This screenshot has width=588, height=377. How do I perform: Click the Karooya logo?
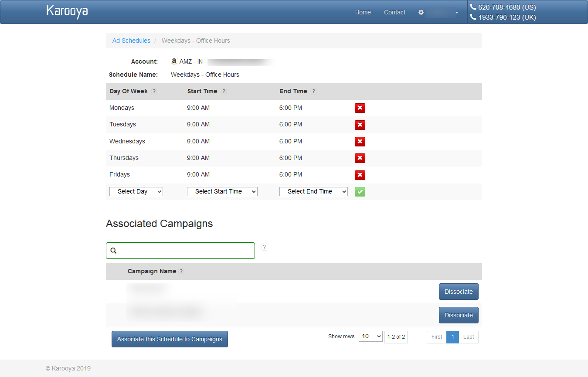click(x=67, y=12)
